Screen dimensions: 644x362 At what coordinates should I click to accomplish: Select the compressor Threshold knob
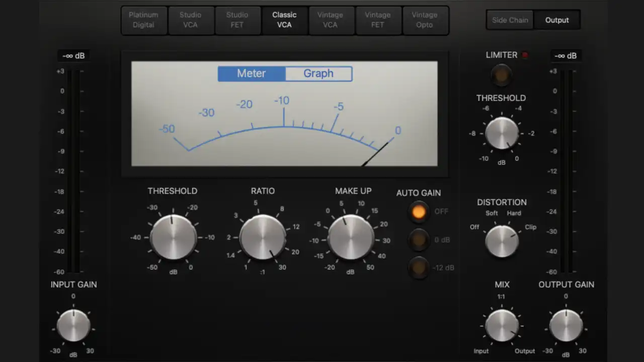click(173, 237)
